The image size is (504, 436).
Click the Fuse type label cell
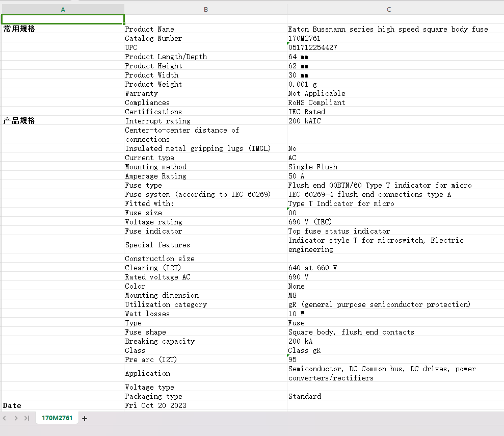coord(206,185)
